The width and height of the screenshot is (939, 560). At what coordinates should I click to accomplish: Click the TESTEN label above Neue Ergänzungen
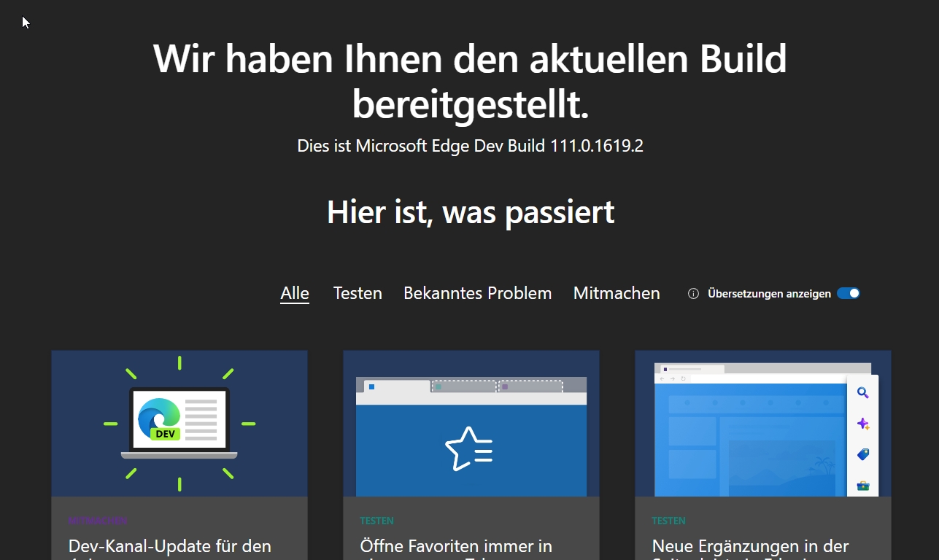668,521
